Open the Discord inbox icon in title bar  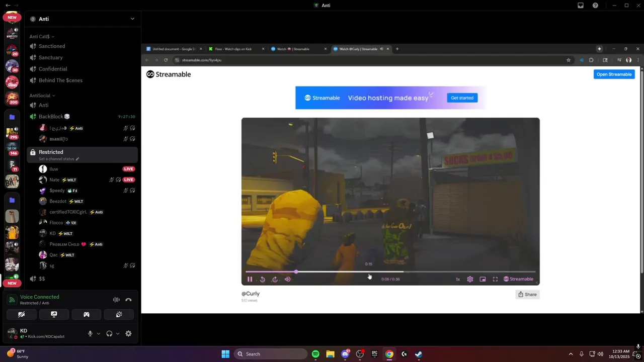tap(581, 6)
